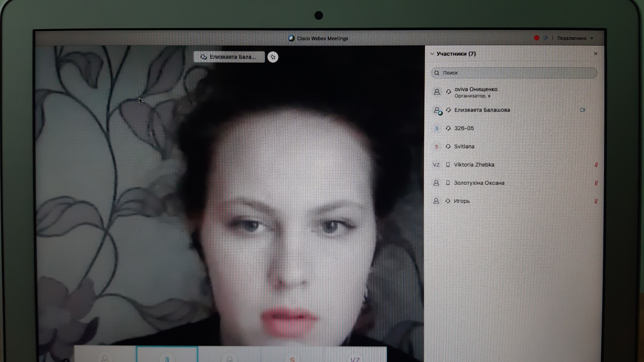Click the speaker status icon beside recording indicator
The height and width of the screenshot is (362, 644).
(x=545, y=38)
